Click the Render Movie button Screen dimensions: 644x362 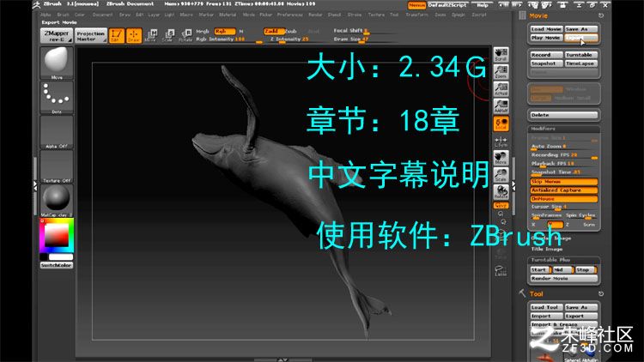(564, 278)
